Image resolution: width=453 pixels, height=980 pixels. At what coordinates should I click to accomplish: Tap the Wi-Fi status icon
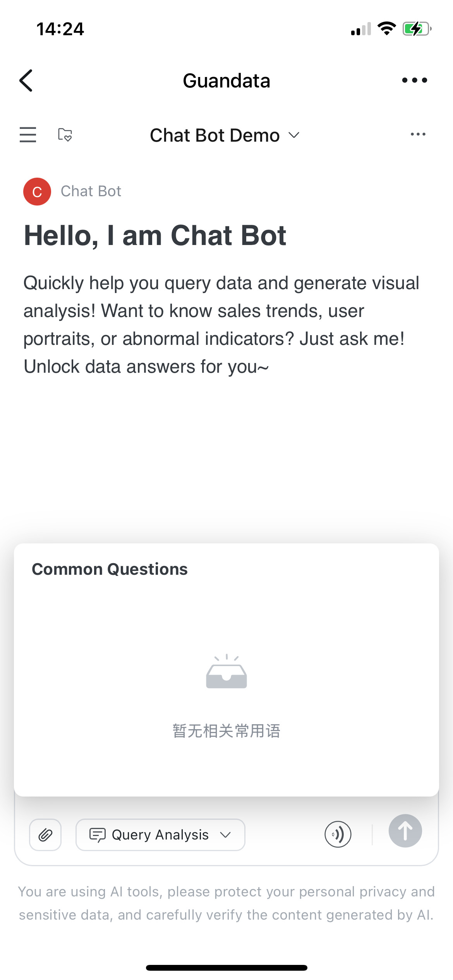click(x=386, y=29)
